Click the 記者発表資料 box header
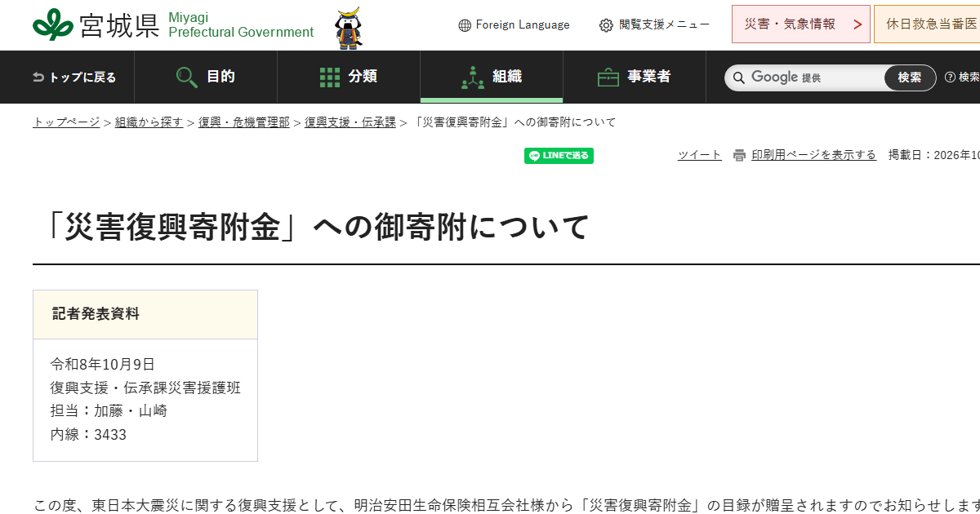The image size is (980, 514). [x=145, y=314]
